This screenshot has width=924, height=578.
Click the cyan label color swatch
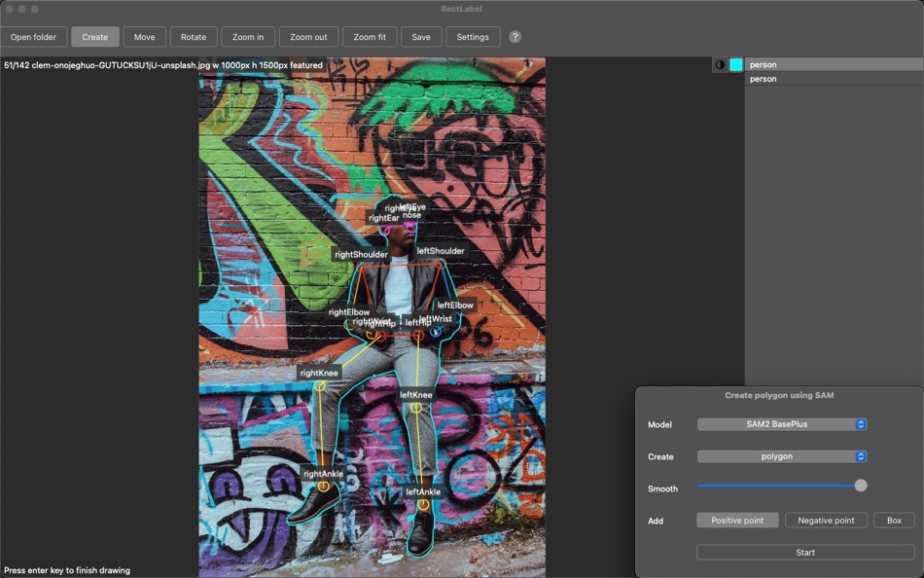736,64
